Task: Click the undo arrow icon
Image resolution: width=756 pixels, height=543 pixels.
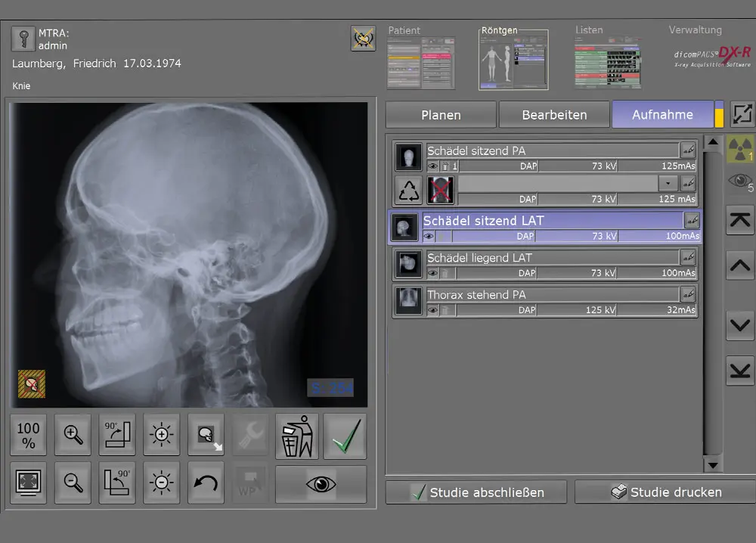Action: tap(206, 483)
